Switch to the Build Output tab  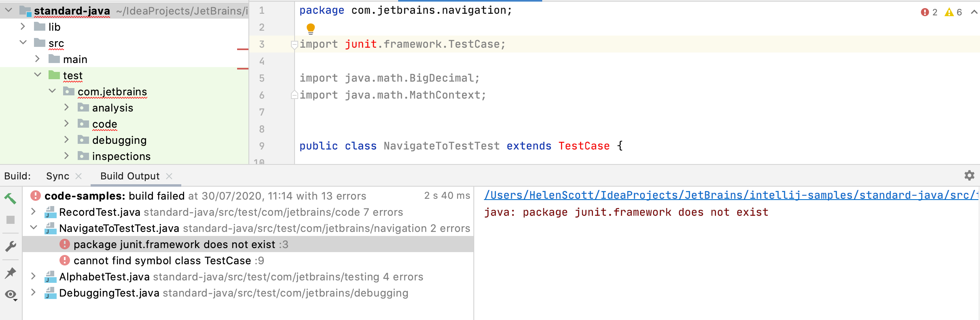click(130, 176)
